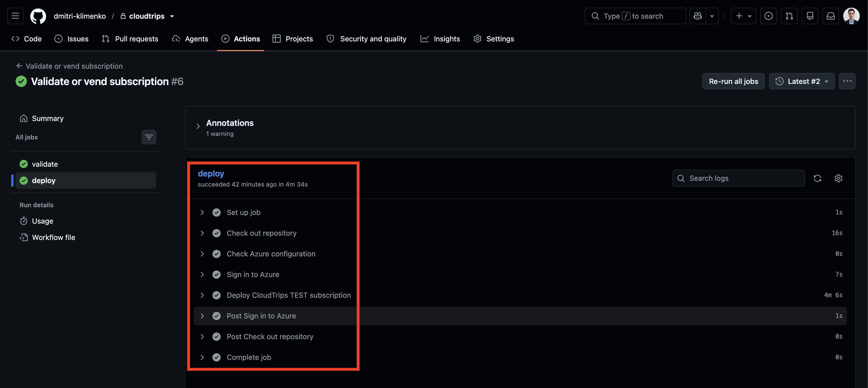
Task: Open the repository Settings tab
Action: pos(494,39)
